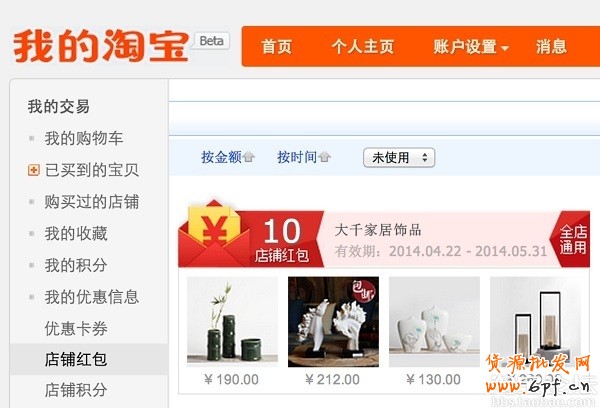
Task: Open the 大千家居饰品 shop name link
Action: pos(378,230)
